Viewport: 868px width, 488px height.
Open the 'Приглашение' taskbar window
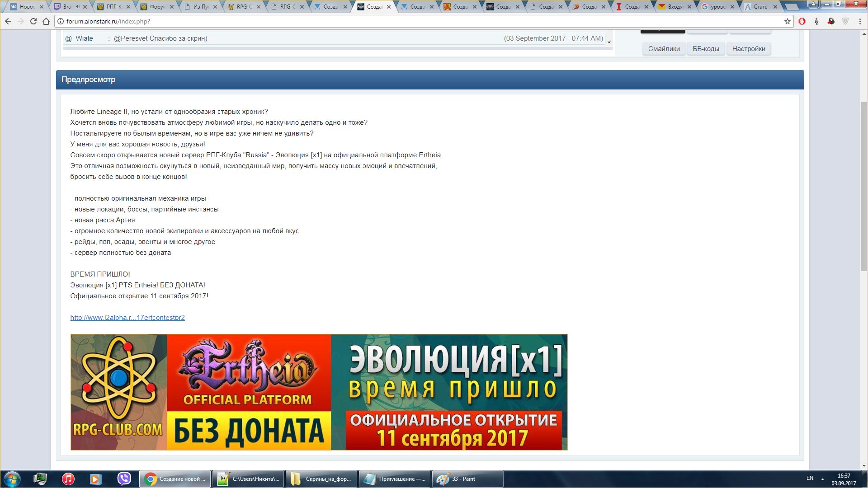[394, 479]
